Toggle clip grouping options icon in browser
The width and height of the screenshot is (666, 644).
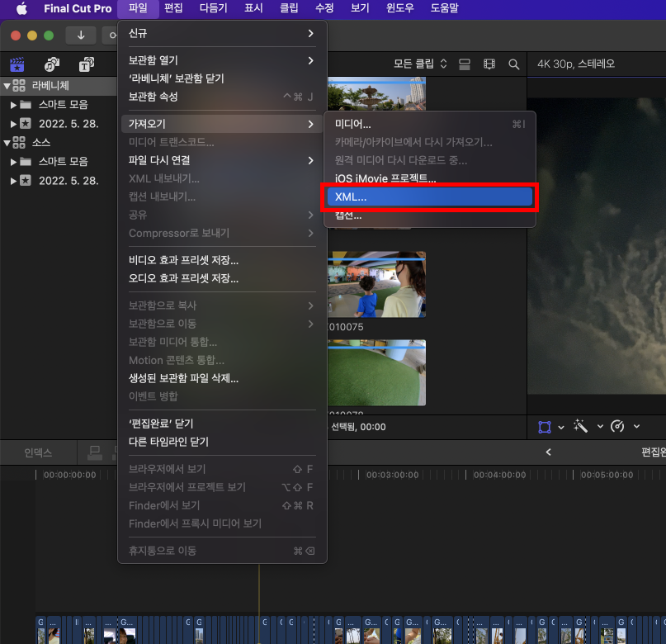465,64
